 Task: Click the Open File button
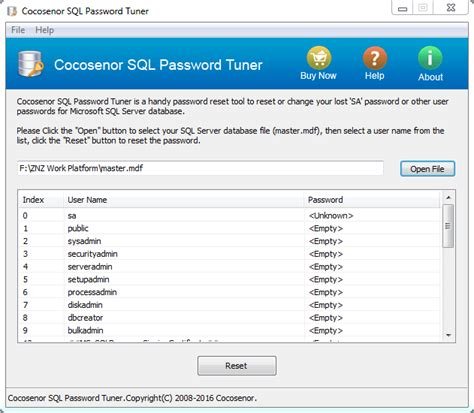pyautogui.click(x=427, y=169)
